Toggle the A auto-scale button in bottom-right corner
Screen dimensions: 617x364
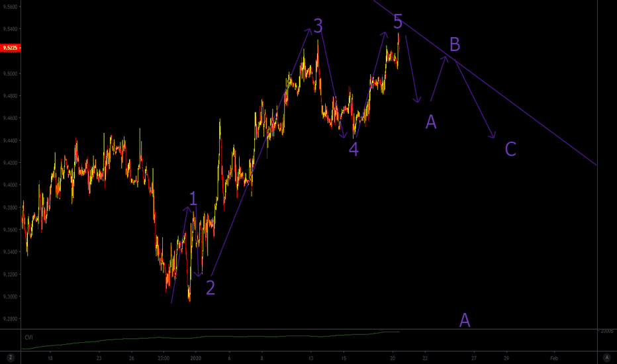(x=607, y=357)
